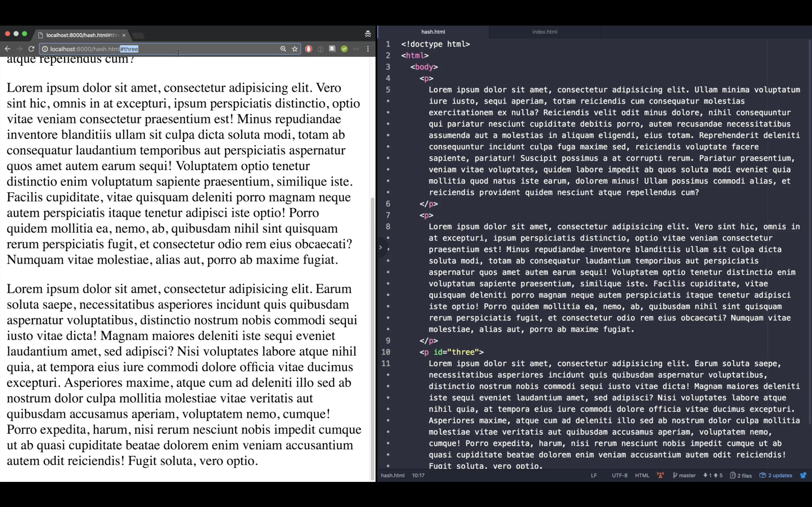
Task: Open the 2 updates notification
Action: [776, 475]
